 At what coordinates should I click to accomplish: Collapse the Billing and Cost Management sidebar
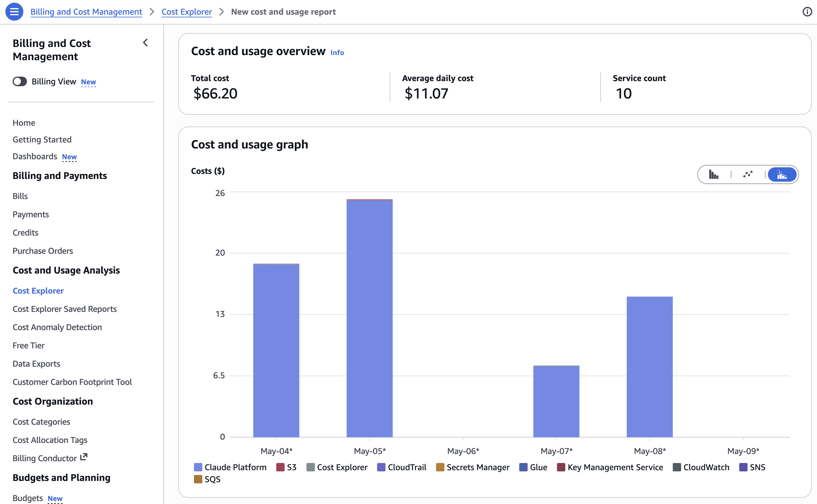145,43
